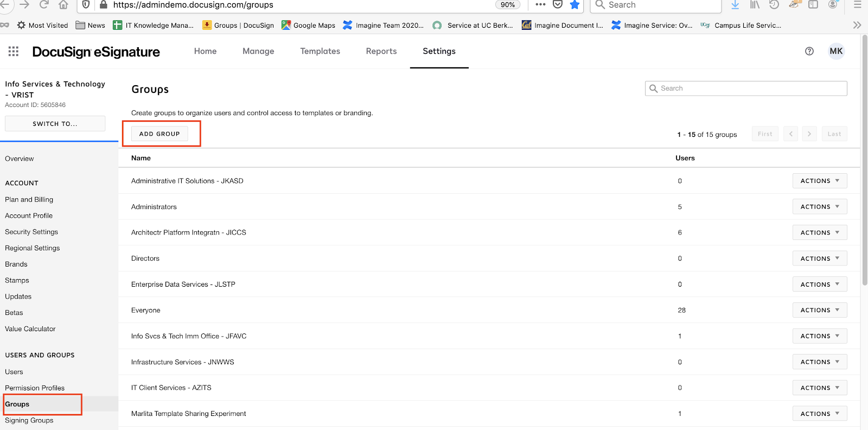
Task: Click the Groups search field
Action: [x=746, y=88]
